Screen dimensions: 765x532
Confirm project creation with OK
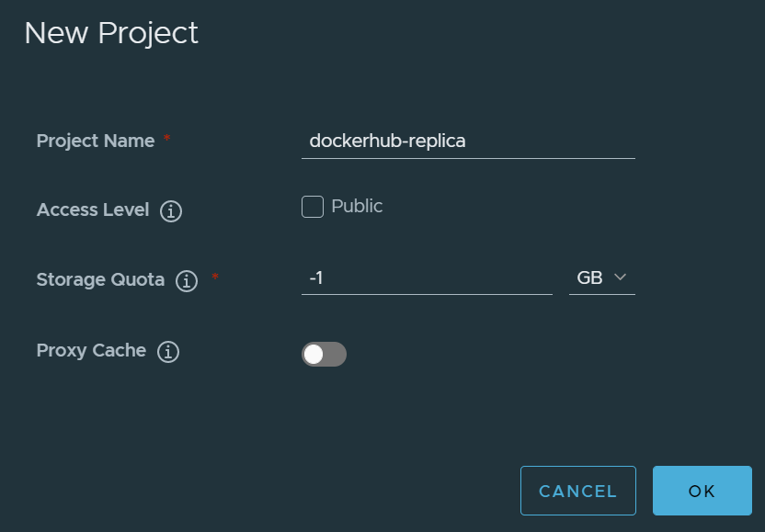click(702, 491)
